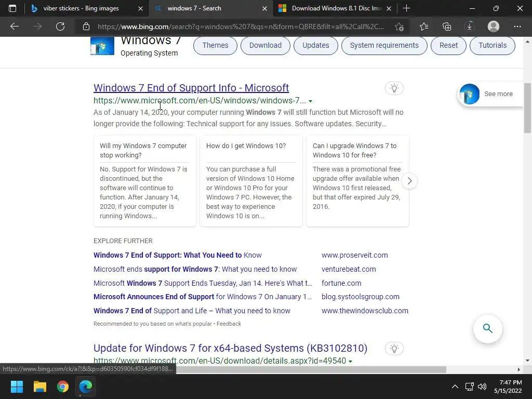The width and height of the screenshot is (532, 399).
Task: Open the tab actions menu icon
Action: (x=12, y=8)
